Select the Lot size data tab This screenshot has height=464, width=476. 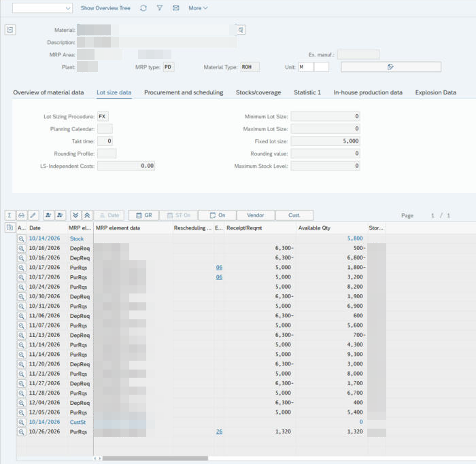click(114, 92)
